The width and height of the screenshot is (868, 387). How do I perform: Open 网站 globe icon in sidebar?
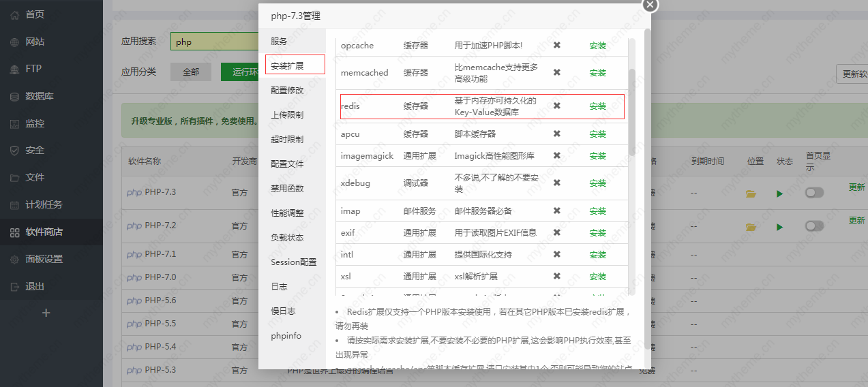pyautogui.click(x=14, y=42)
